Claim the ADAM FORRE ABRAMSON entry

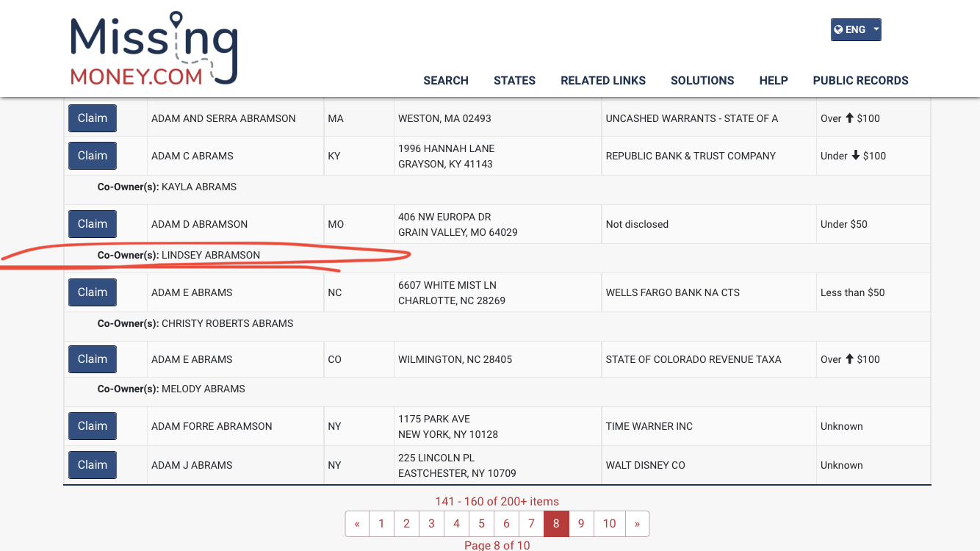93,426
